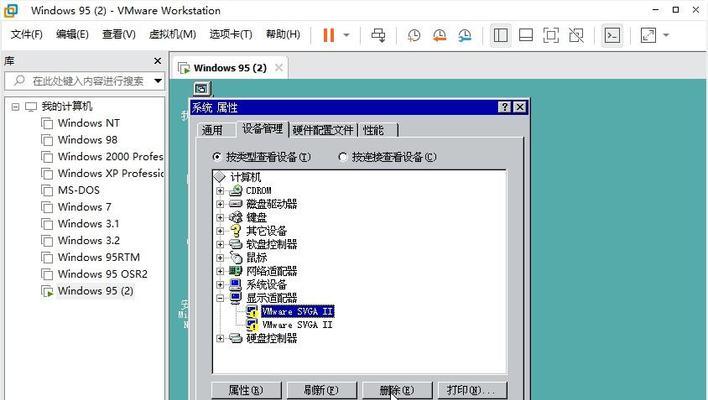Select MS-DOS in the library
The image size is (708, 400).
point(79,190)
